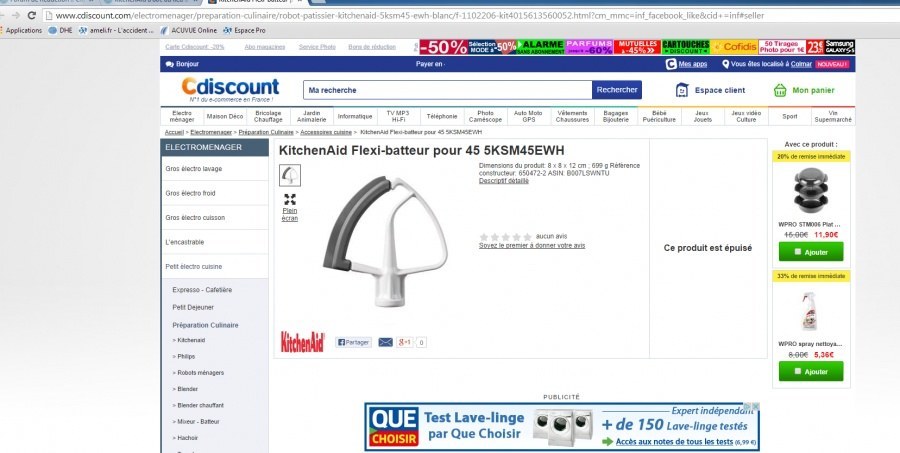The height and width of the screenshot is (453, 900).
Task: Rate product using the star rating
Action: (506, 237)
